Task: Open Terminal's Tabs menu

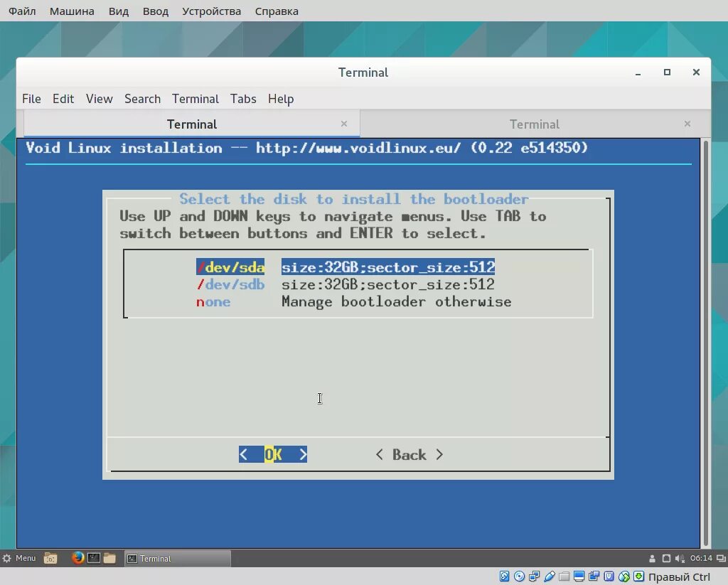Action: (x=243, y=99)
